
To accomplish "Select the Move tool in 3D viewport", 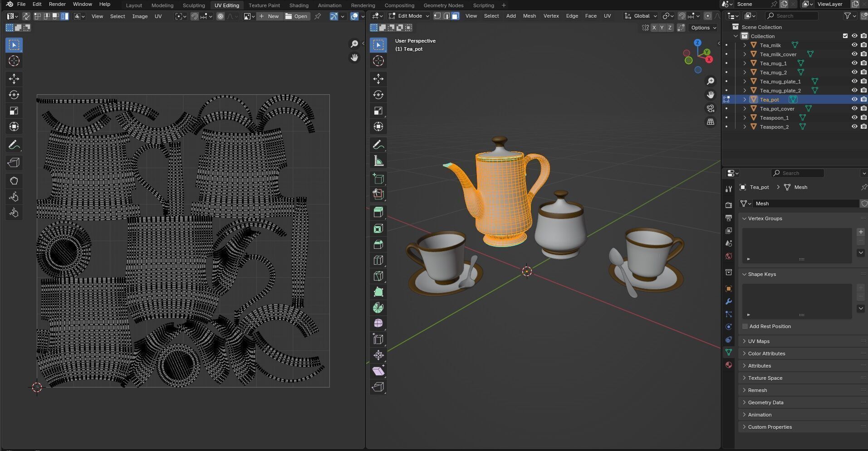I will point(378,79).
